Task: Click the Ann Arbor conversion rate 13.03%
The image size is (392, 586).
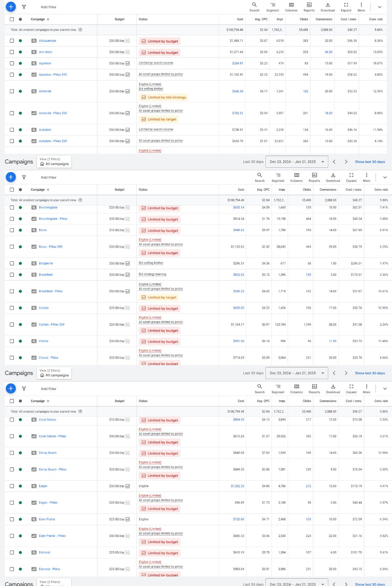Action: click(x=378, y=52)
